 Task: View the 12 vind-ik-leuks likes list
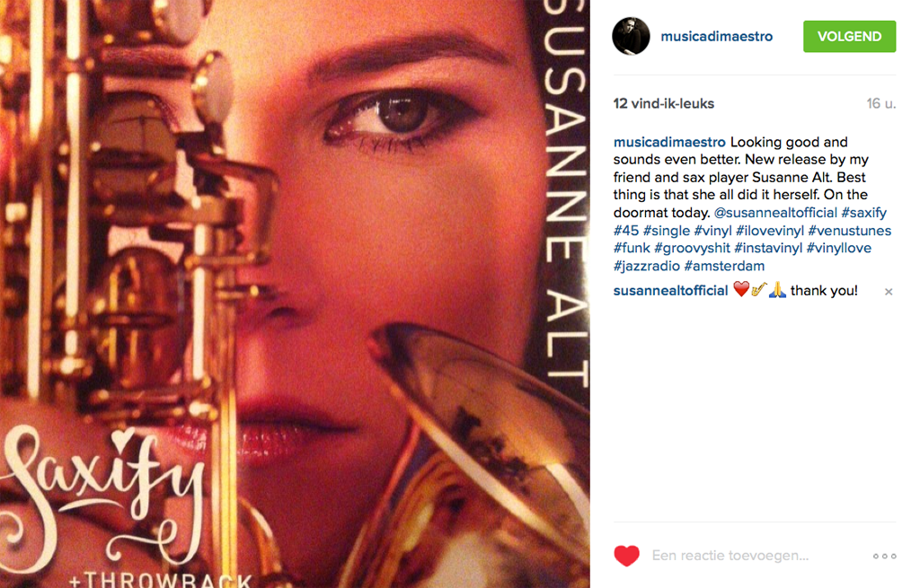(x=664, y=104)
